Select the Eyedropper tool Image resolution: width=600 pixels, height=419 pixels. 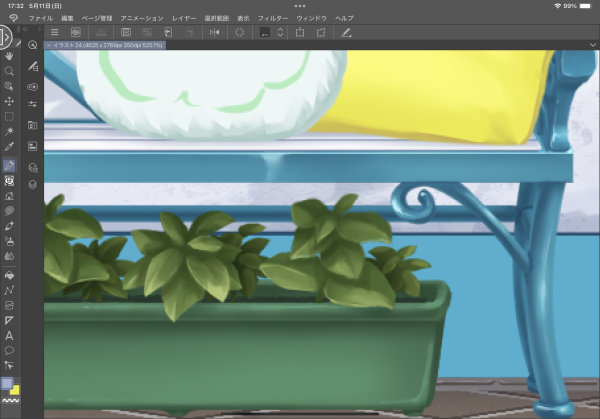tap(9, 147)
